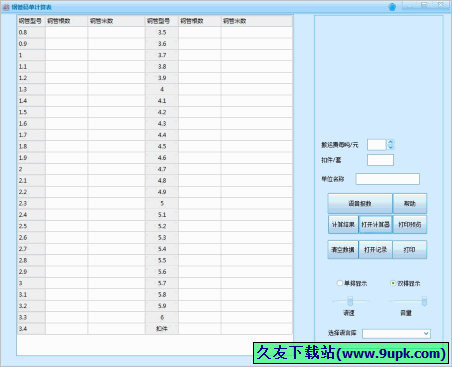Click the 4.5 model row label
The image size is (452, 367).
tap(162, 146)
